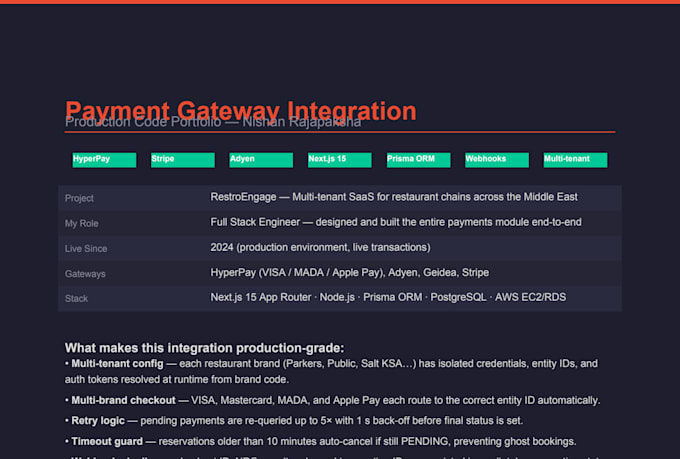Click the Retry logic bullet
Viewport: 680px width, 459px height.
[294, 420]
